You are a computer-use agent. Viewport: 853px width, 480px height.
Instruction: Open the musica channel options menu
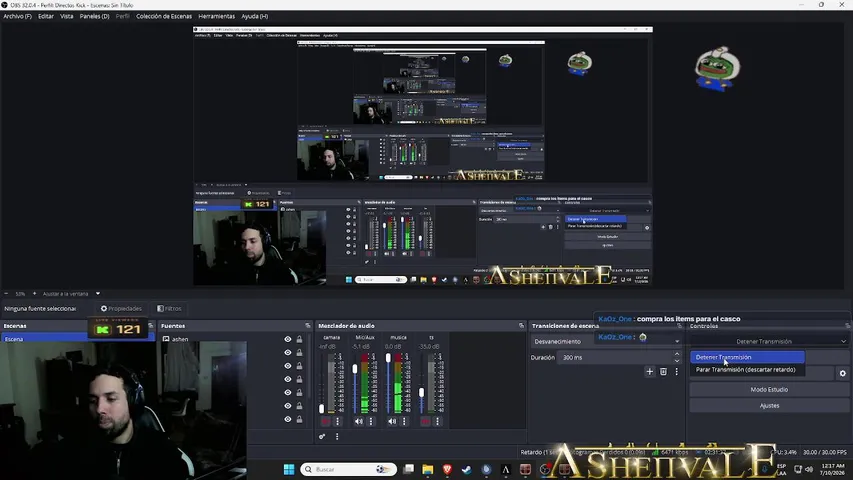404,421
